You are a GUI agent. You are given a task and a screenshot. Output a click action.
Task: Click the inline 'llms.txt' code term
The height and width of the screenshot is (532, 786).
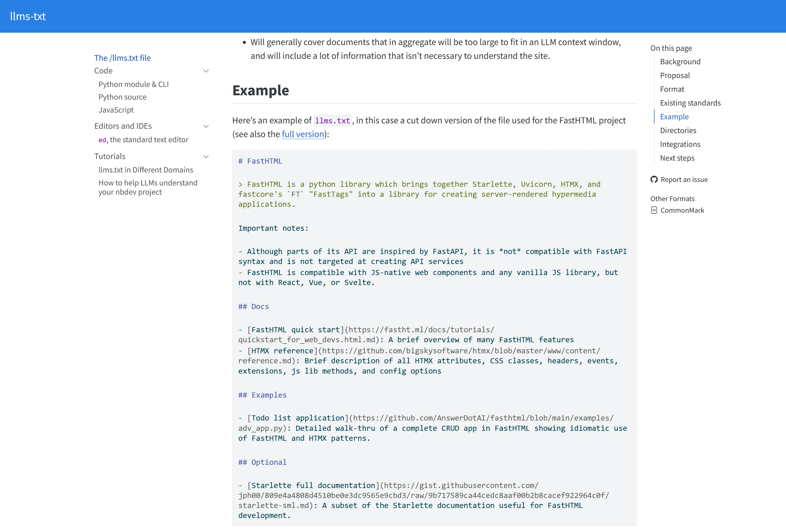pyautogui.click(x=332, y=121)
